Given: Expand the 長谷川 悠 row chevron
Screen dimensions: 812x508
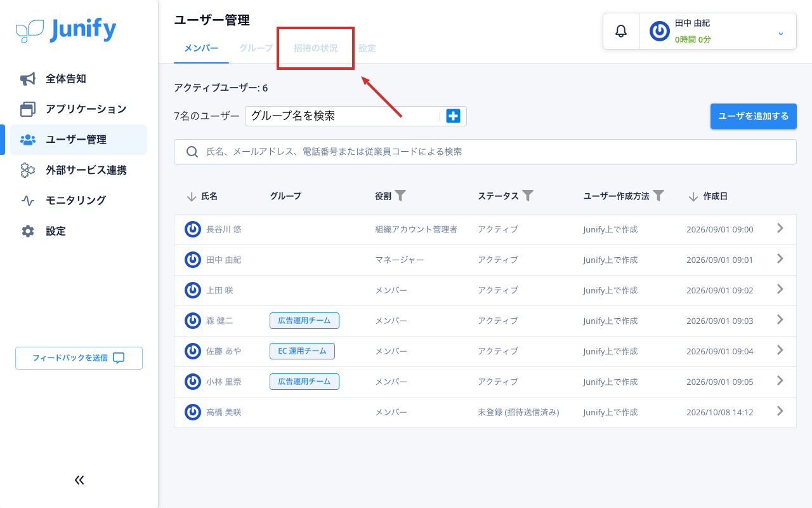Looking at the screenshot, I should 780,229.
